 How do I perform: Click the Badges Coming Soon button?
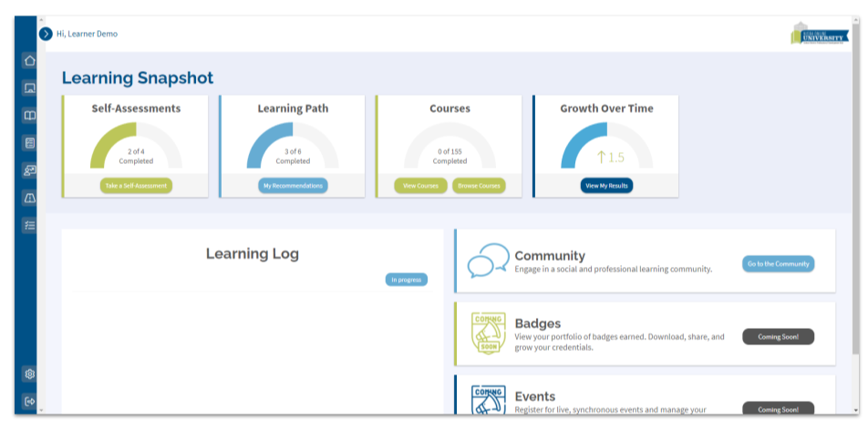[x=779, y=336]
